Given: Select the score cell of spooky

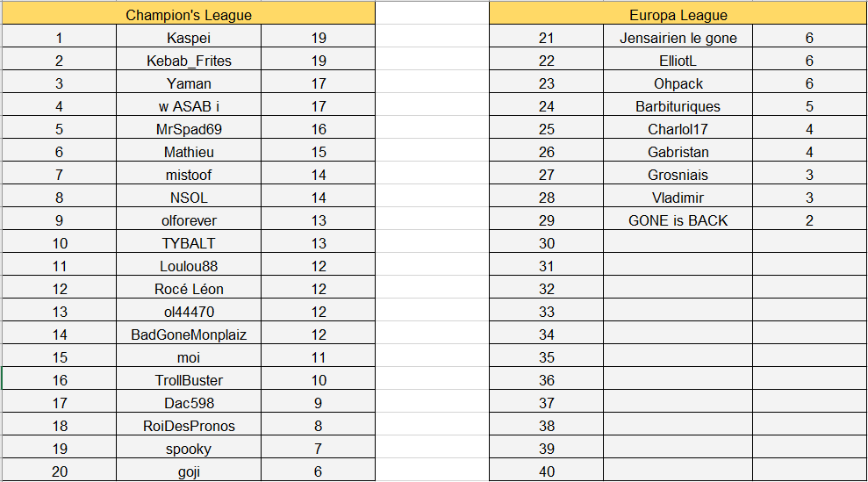Looking at the screenshot, I should click(x=318, y=449).
